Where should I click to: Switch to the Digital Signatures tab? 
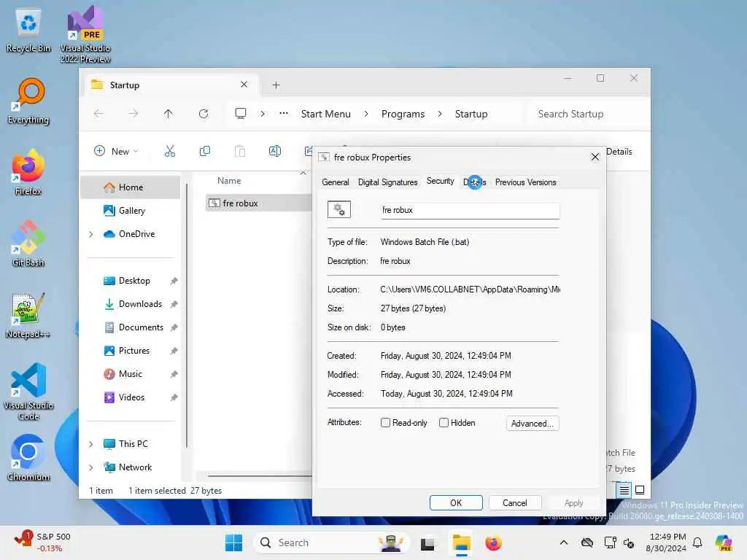point(388,182)
